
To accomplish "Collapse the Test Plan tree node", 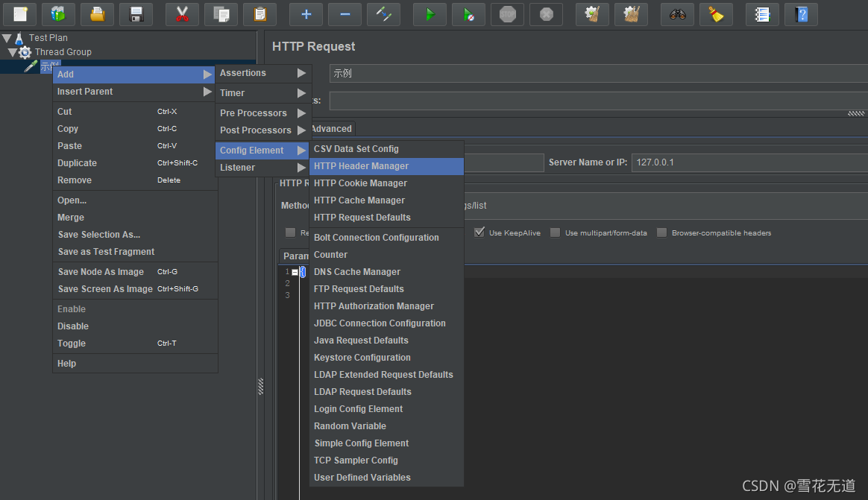I will (x=7, y=38).
